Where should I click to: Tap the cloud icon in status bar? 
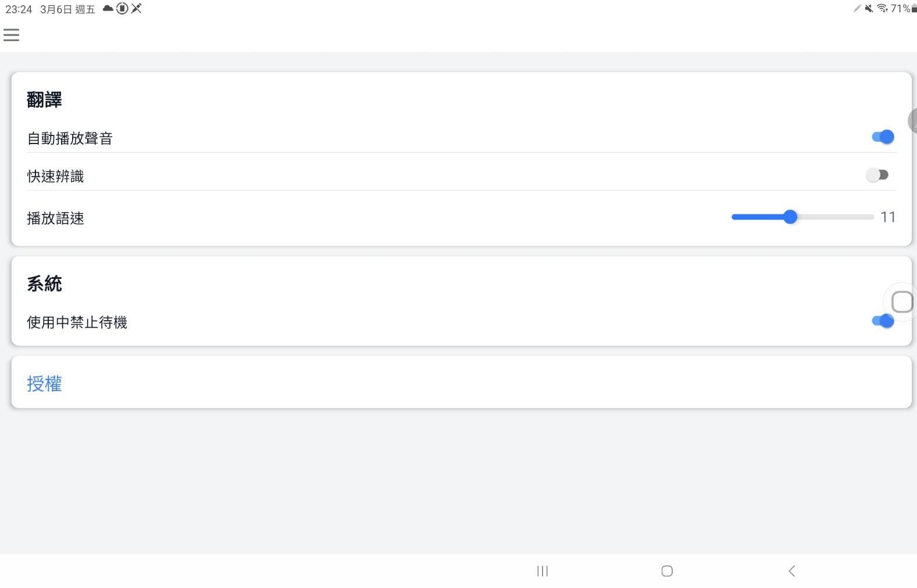[x=108, y=8]
